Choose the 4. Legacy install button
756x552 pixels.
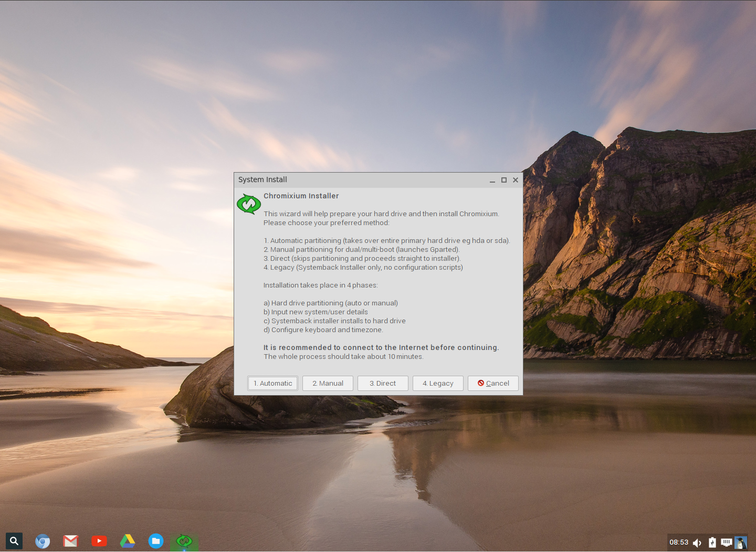[438, 384]
